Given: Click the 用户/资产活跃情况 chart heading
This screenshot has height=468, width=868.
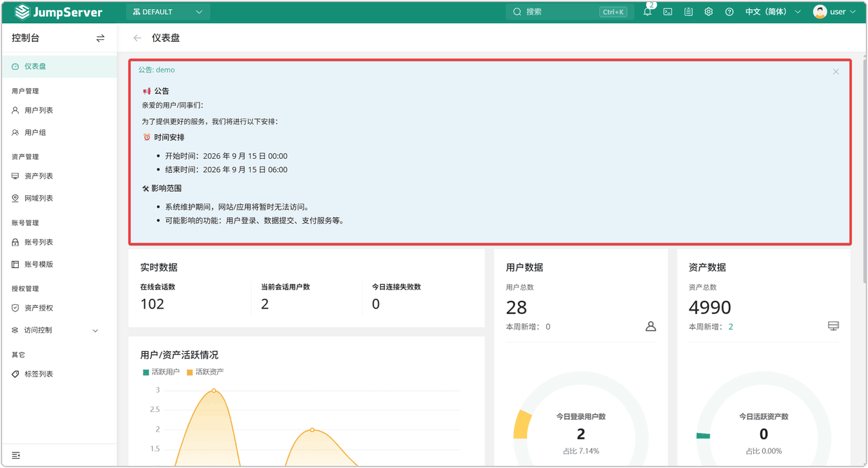Looking at the screenshot, I should [179, 355].
